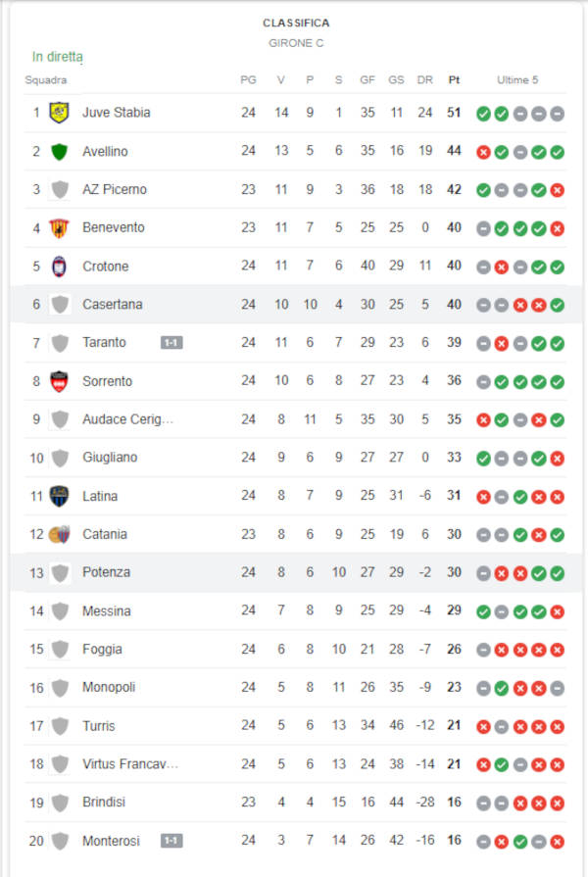The height and width of the screenshot is (877, 588).
Task: Click the Ultime 5 column header
Action: pos(517,80)
